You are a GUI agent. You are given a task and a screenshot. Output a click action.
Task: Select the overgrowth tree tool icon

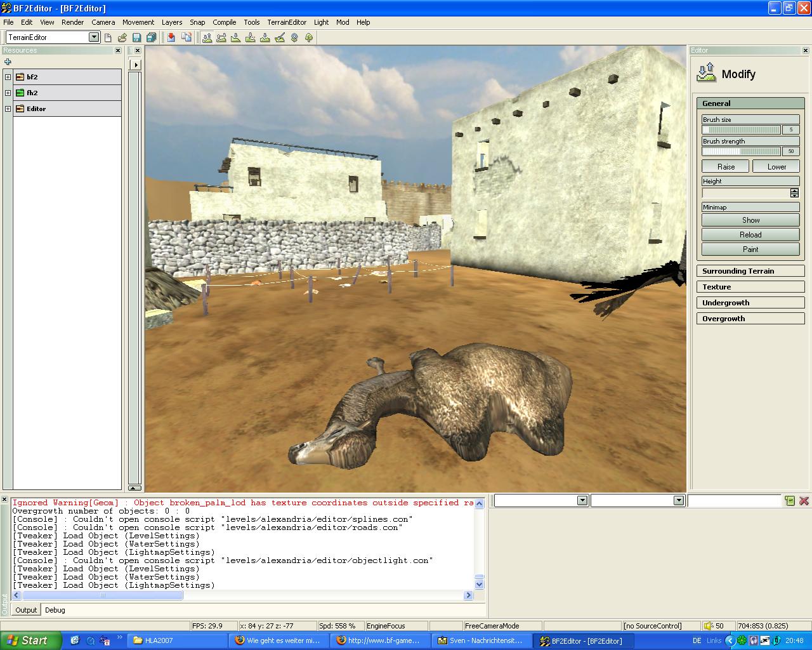pyautogui.click(x=309, y=37)
